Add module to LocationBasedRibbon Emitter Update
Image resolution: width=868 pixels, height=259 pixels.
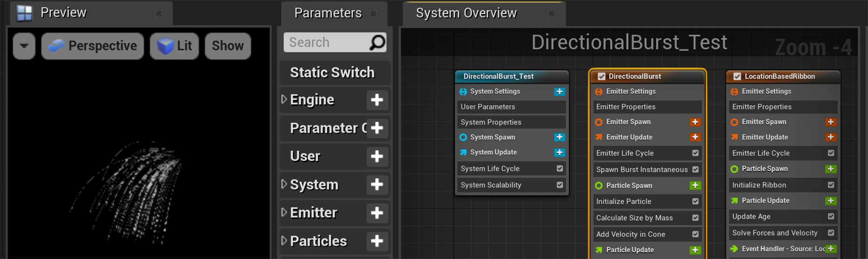click(830, 137)
